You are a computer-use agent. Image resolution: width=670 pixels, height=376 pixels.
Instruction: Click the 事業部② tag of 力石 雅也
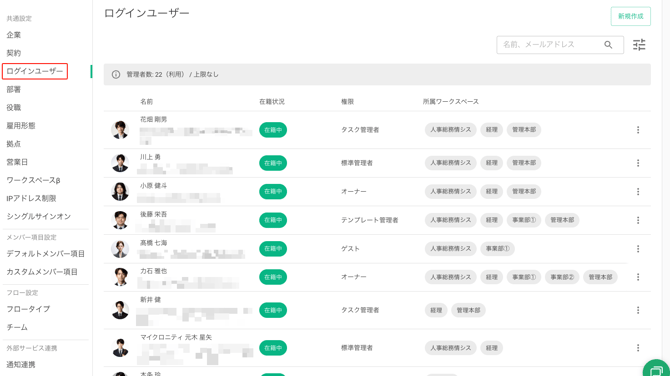tap(562, 277)
